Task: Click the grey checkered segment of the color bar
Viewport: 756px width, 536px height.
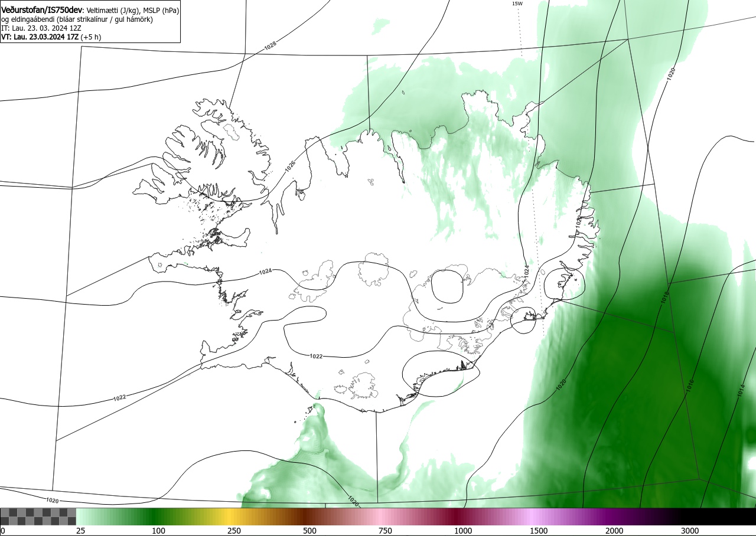Action: point(38,517)
